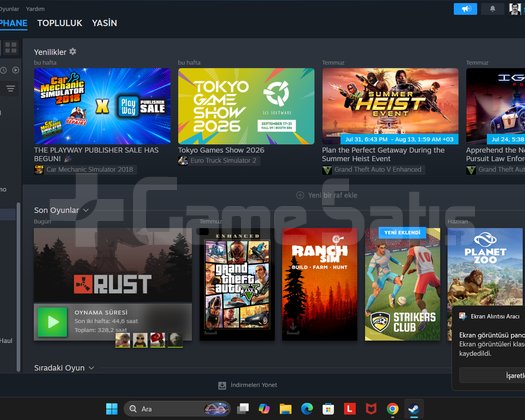The height and width of the screenshot is (420, 525).
Task: Click the Car Mechanic Simulator 2018 link
Action: [x=90, y=169]
